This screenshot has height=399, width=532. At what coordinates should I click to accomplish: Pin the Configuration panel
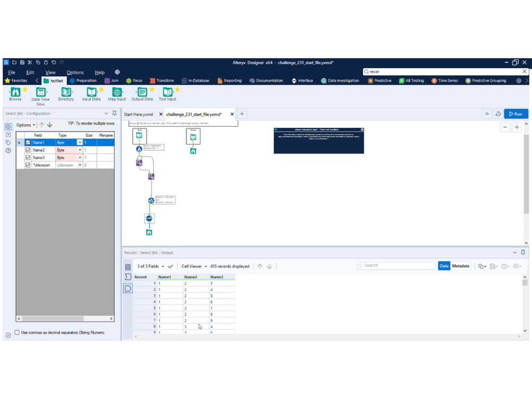114,113
